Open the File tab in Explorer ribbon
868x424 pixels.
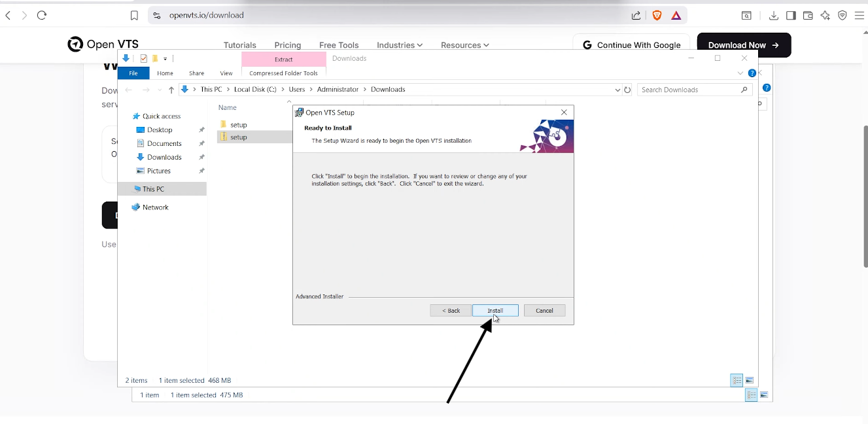(x=133, y=73)
